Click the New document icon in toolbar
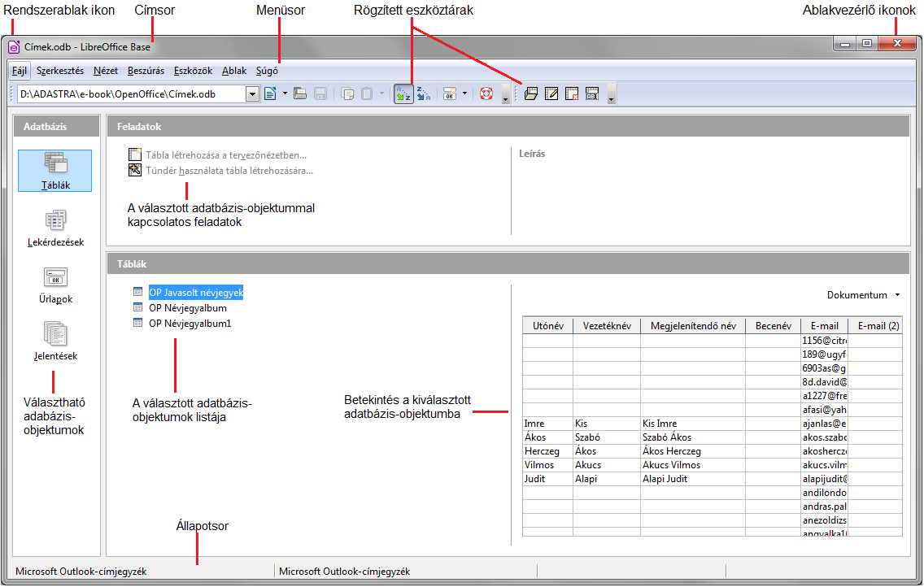 (x=270, y=93)
